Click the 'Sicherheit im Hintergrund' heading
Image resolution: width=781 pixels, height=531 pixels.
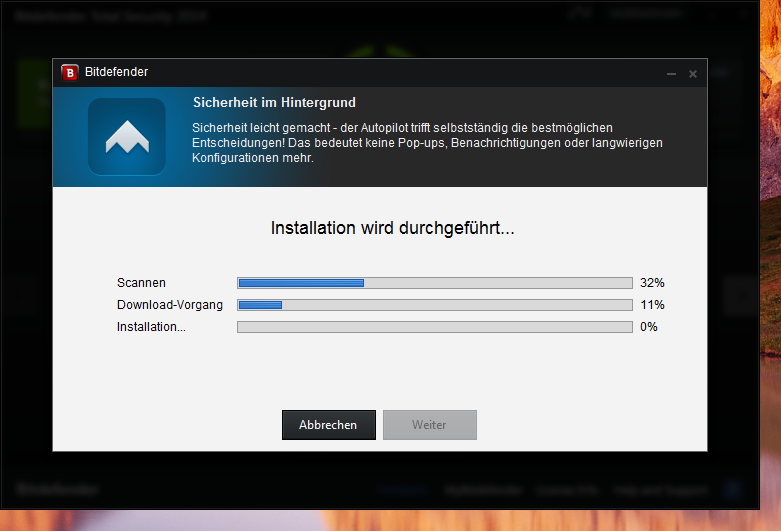[x=274, y=103]
